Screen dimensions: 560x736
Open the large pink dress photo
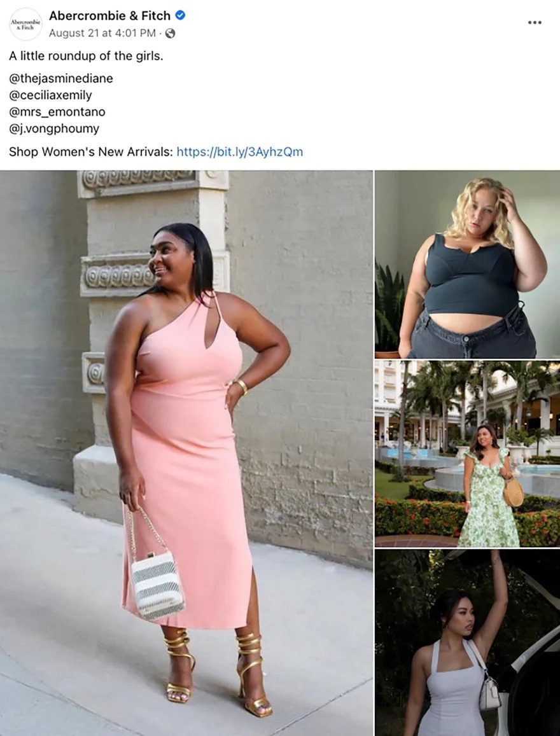(x=186, y=453)
